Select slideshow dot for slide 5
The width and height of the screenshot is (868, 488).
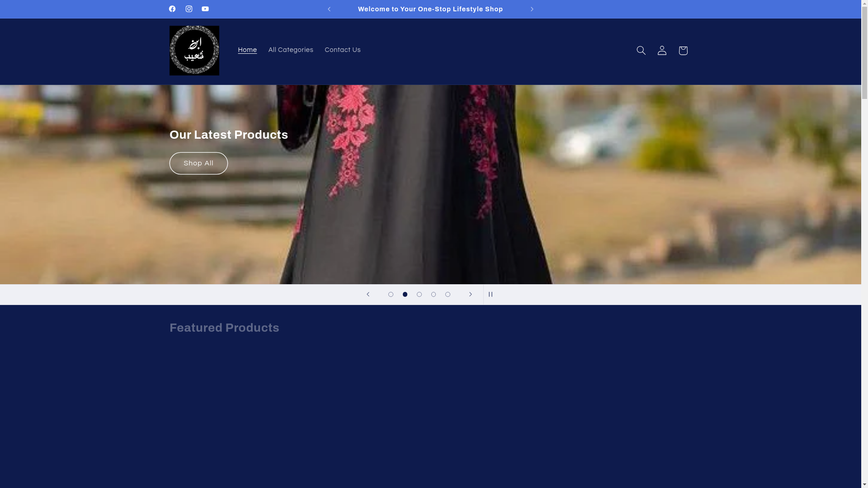(x=448, y=295)
